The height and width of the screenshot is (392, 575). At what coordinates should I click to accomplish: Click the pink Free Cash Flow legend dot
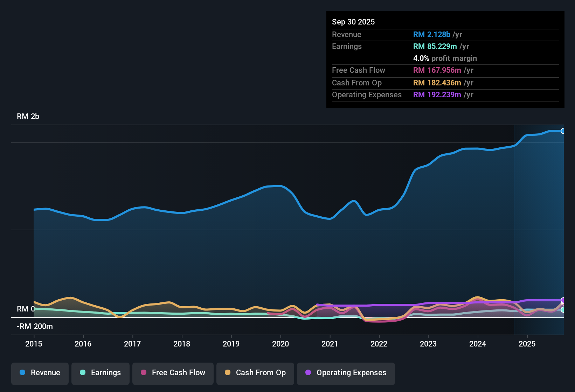coord(143,373)
